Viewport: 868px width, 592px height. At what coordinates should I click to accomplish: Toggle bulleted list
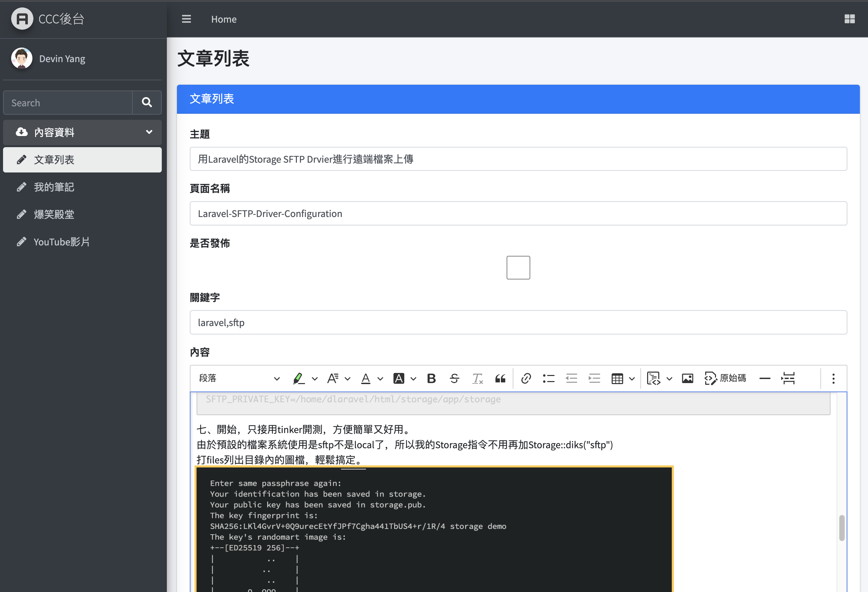548,378
